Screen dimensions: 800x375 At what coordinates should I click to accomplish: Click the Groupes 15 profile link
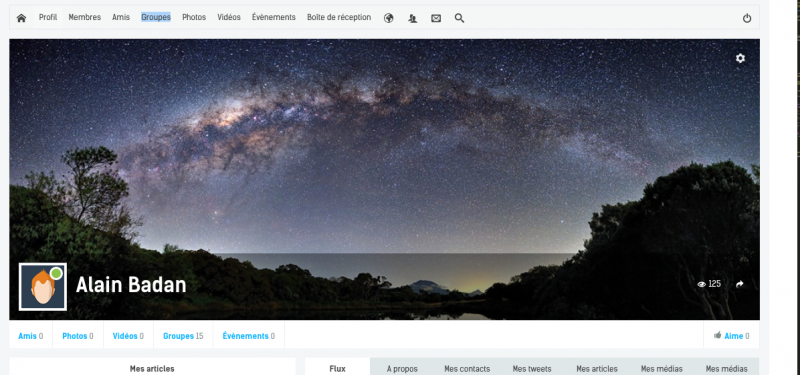(x=183, y=336)
